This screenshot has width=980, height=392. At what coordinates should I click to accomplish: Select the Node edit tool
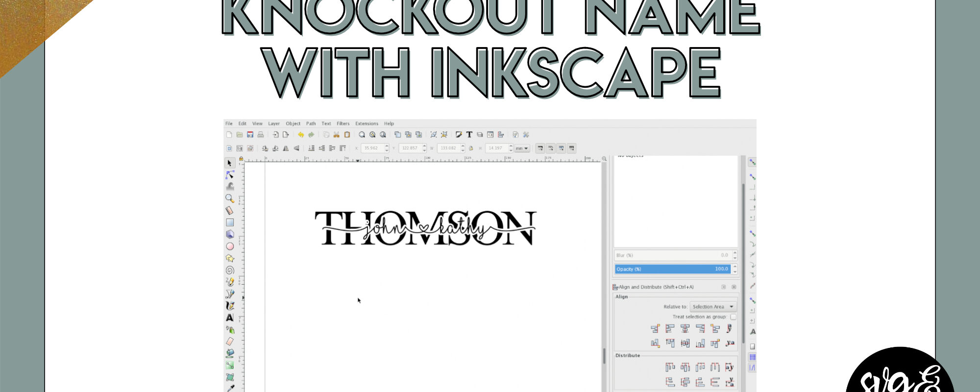point(230,175)
